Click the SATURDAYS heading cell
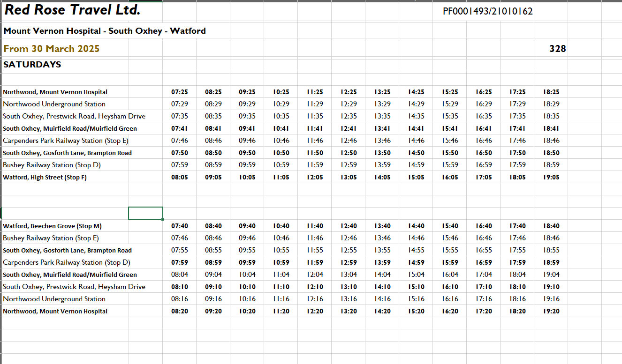This screenshot has height=364, width=622. pyautogui.click(x=32, y=65)
